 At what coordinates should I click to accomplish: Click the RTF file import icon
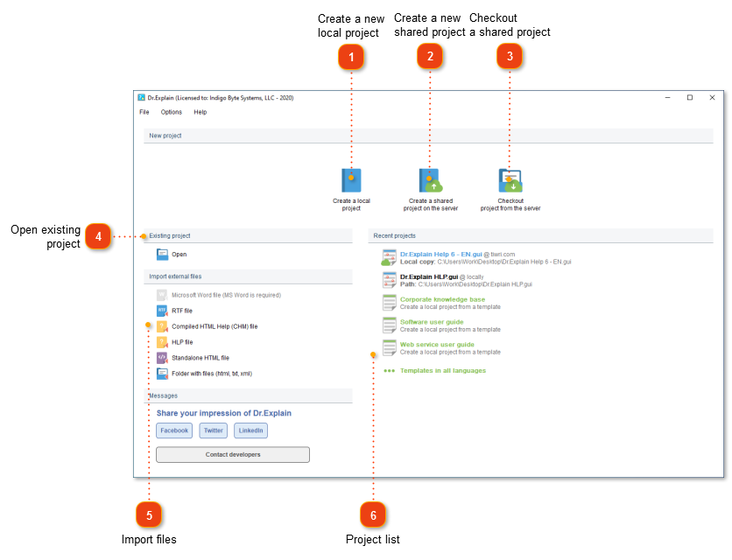(x=162, y=311)
